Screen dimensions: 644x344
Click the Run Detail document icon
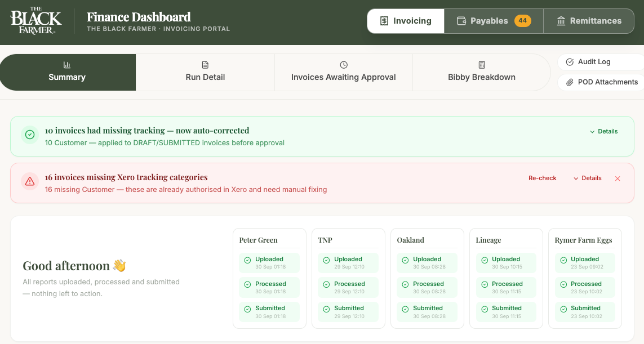coord(205,65)
